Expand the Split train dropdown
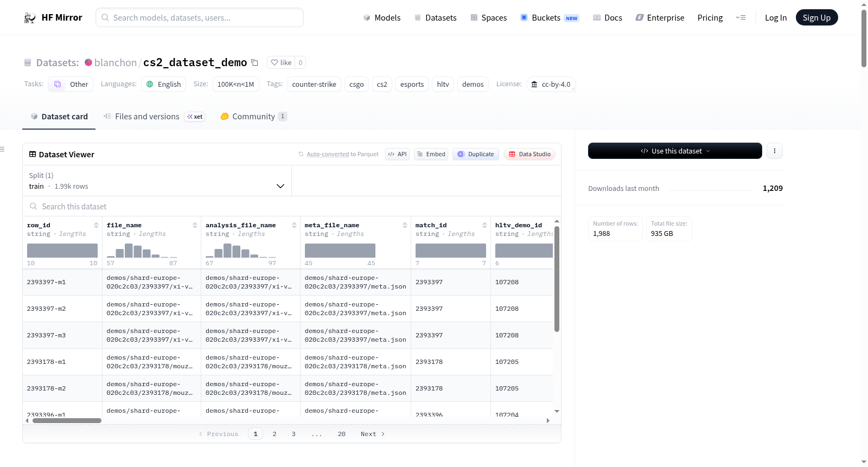Image resolution: width=868 pixels, height=467 pixels. pyautogui.click(x=157, y=181)
